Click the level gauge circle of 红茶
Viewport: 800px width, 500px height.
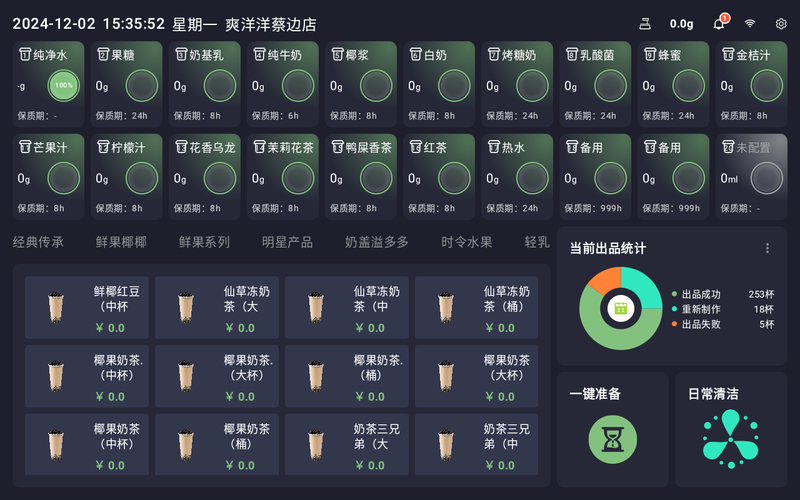pos(454,178)
